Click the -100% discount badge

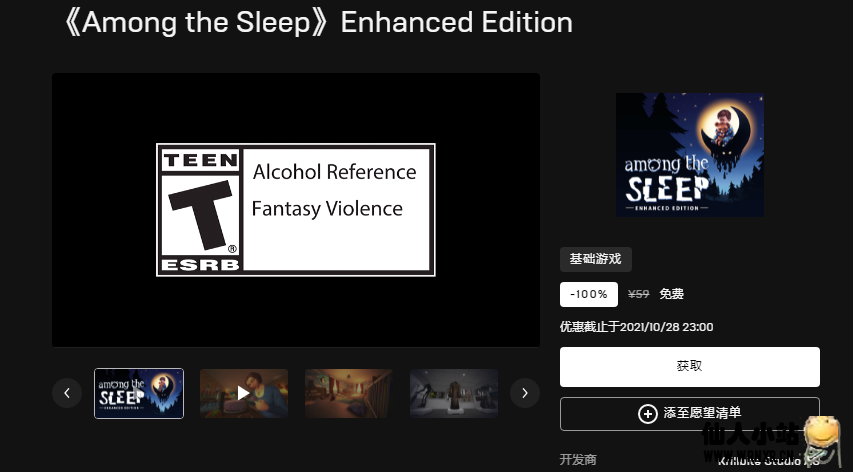tap(589, 294)
